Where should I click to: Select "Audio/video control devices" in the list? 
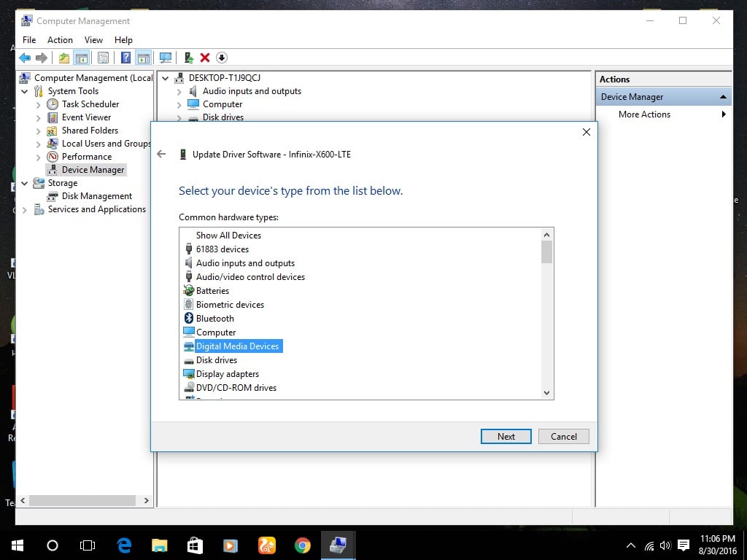(x=251, y=276)
